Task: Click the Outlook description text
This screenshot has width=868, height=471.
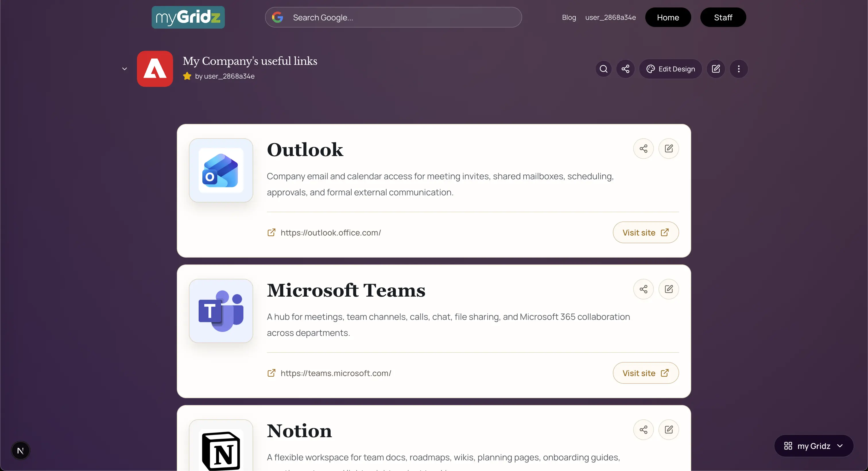Action: click(x=440, y=184)
